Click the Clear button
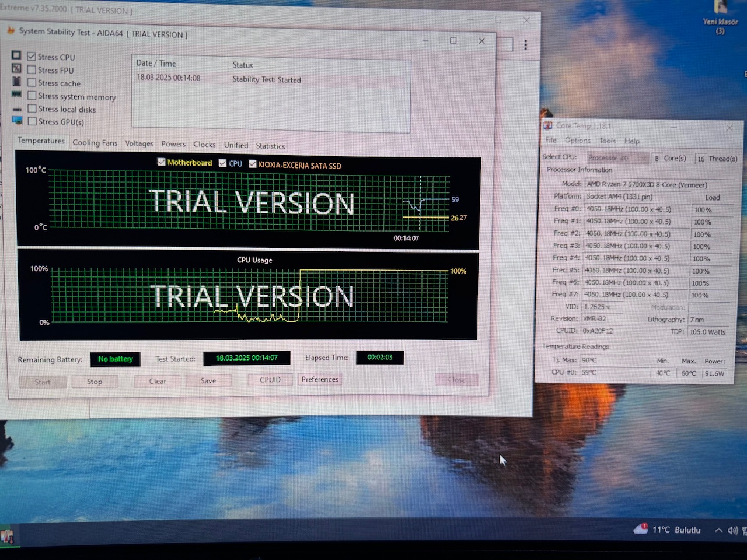This screenshot has height=560, width=747. pyautogui.click(x=158, y=381)
